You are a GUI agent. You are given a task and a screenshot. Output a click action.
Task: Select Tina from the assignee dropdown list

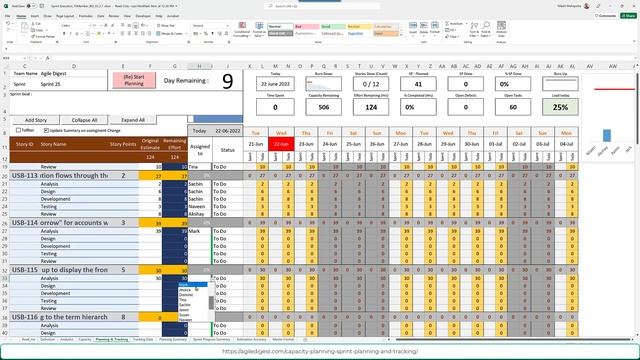pos(183,300)
